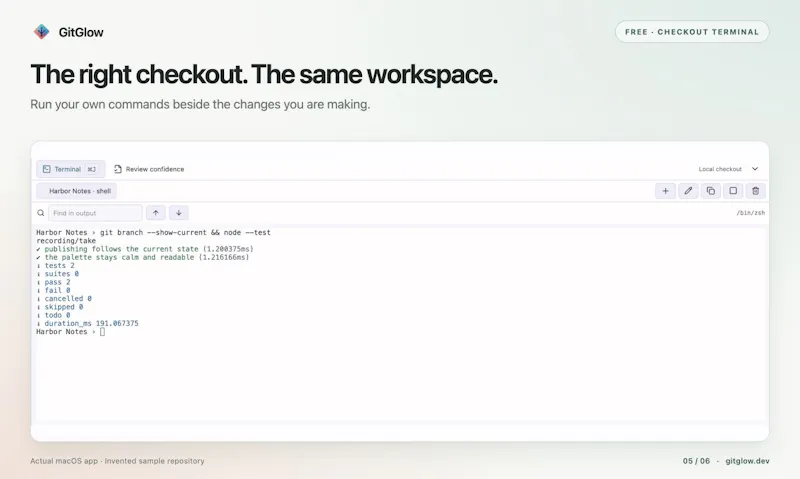Click the 'cancelled 0' output line
This screenshot has width=800, height=479.
click(x=64, y=298)
